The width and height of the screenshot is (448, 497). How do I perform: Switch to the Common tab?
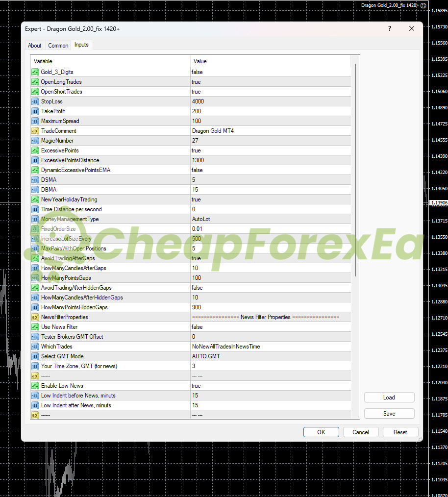pyautogui.click(x=58, y=46)
